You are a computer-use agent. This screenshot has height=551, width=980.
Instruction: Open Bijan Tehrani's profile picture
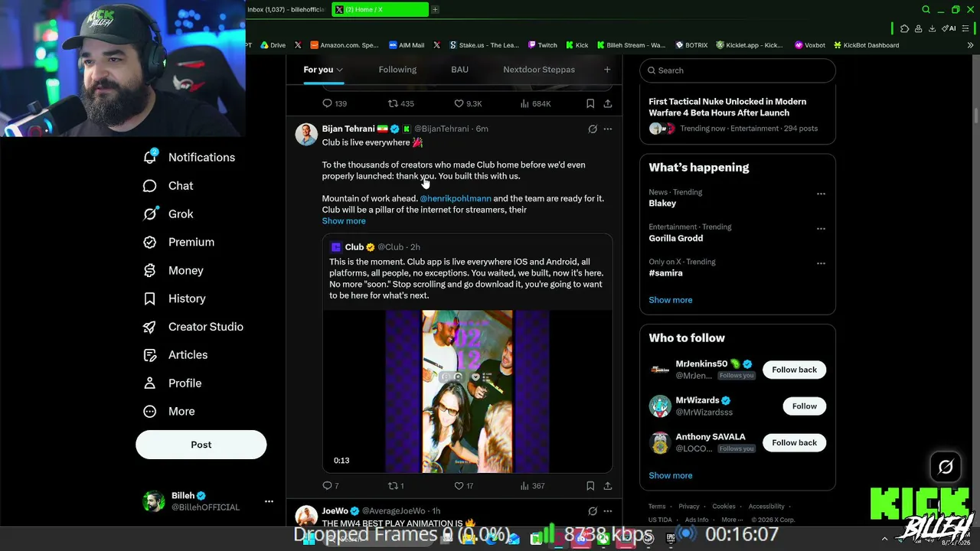point(306,134)
